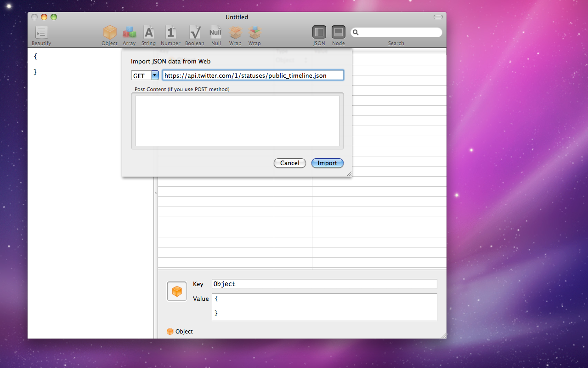Add a String node
This screenshot has width=588, height=368.
[x=148, y=32]
